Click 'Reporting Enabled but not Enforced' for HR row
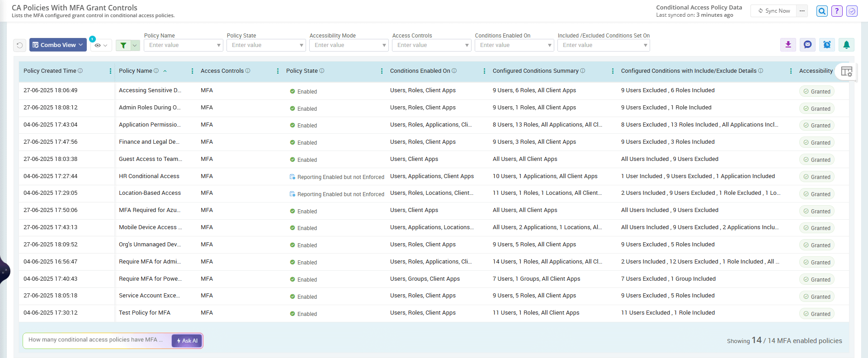The width and height of the screenshot is (868, 358). 337,177
